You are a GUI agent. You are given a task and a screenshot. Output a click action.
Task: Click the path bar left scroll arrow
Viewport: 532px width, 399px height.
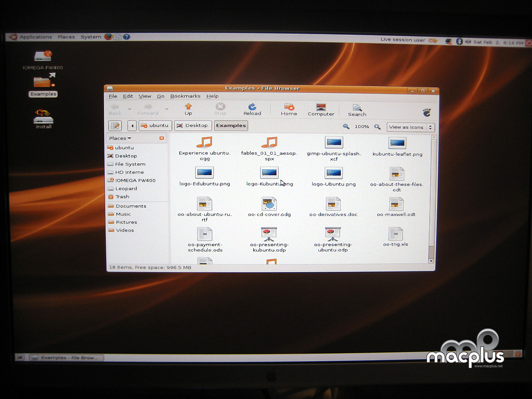coord(132,126)
